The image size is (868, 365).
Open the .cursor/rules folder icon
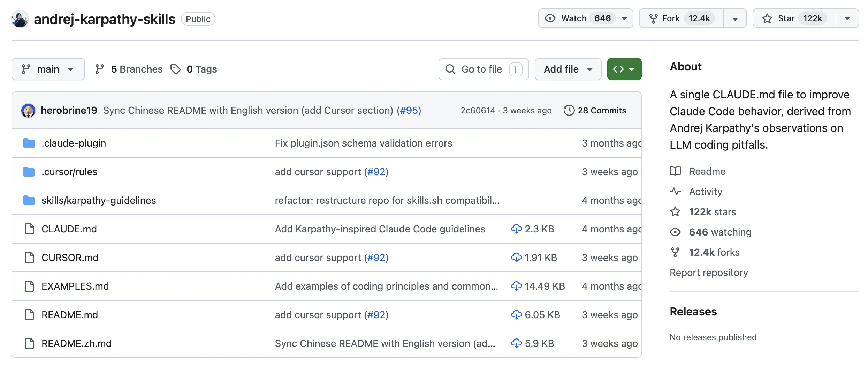point(29,172)
